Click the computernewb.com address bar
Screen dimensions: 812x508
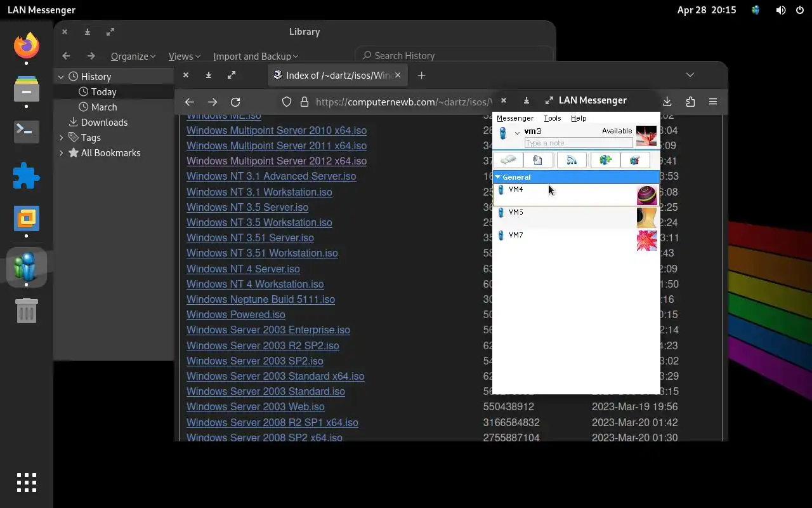click(403, 102)
